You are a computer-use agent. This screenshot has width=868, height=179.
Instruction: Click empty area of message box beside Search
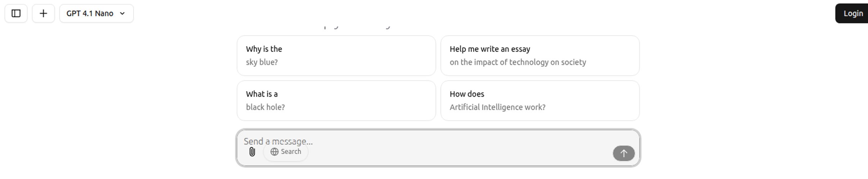point(457,153)
